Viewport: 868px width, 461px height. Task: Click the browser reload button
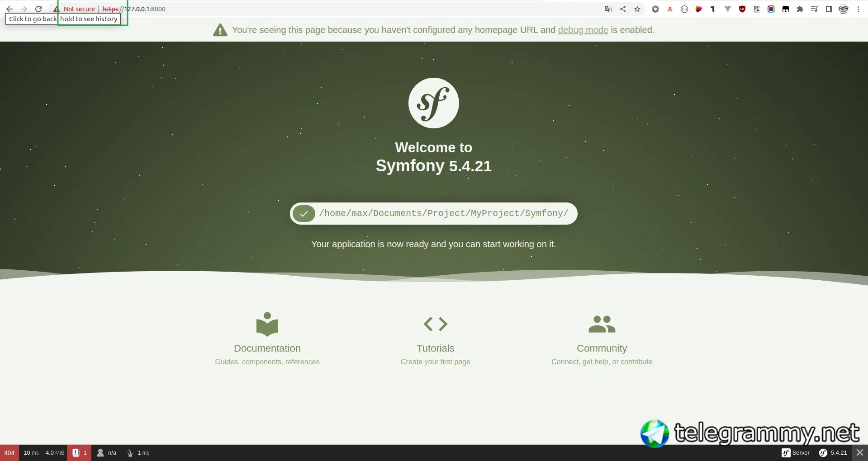coord(38,9)
